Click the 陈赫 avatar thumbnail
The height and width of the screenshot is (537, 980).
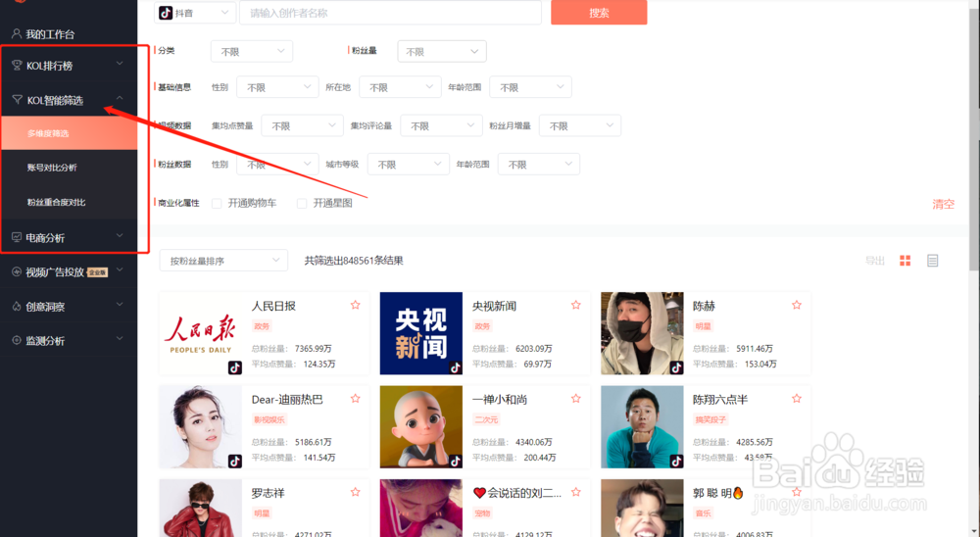(x=642, y=333)
